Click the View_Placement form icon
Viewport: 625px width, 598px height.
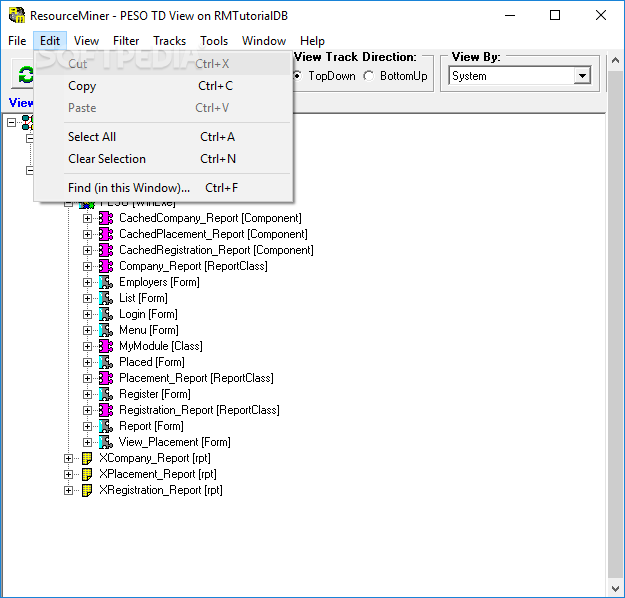pos(106,442)
